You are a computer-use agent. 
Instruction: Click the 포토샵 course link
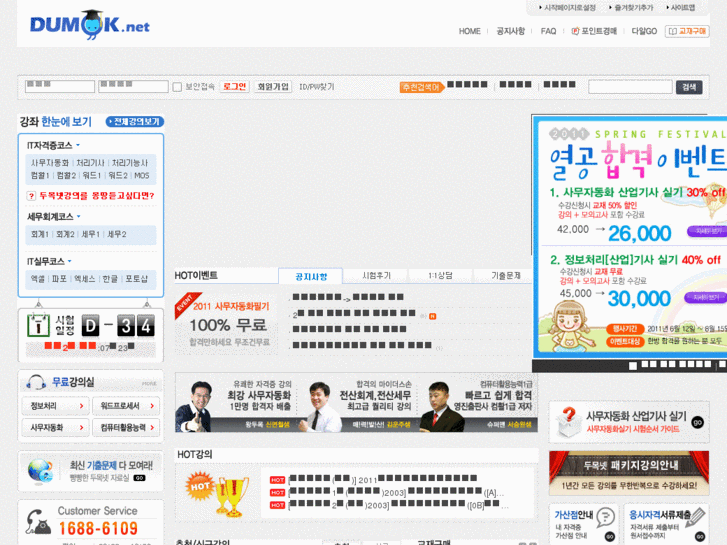(x=136, y=279)
